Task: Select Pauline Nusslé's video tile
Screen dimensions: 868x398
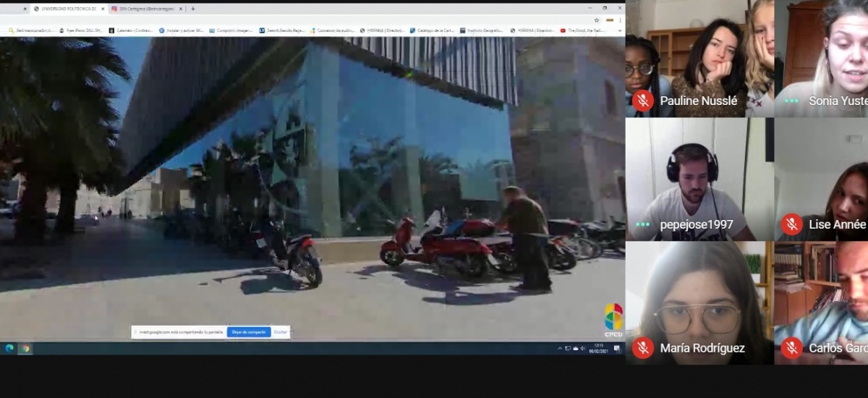Action: (x=699, y=58)
